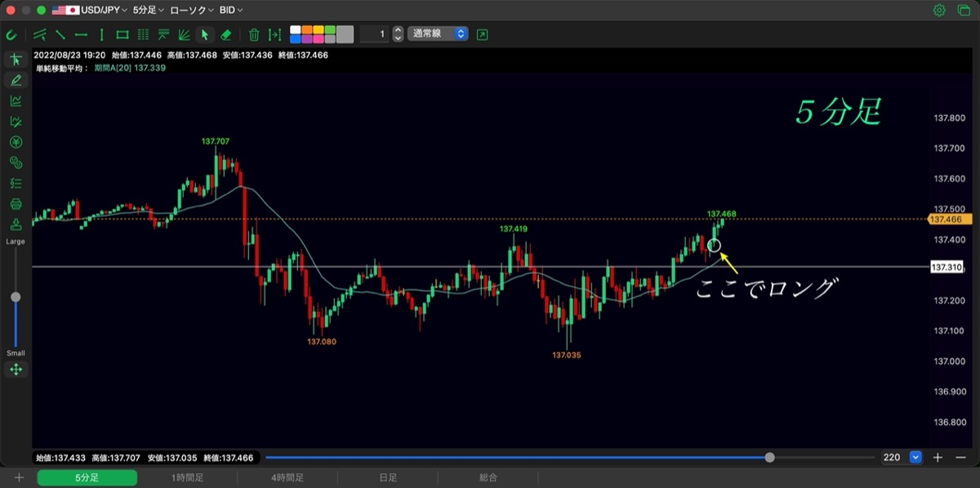
Task: Open the ローソク chart type dropdown
Action: pyautogui.click(x=192, y=11)
